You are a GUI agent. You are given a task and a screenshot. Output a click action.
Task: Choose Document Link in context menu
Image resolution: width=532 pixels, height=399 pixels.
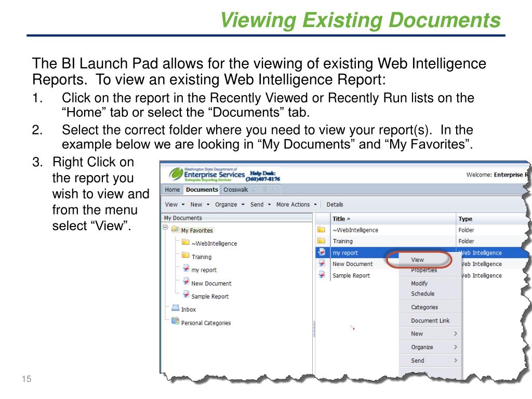coord(430,321)
